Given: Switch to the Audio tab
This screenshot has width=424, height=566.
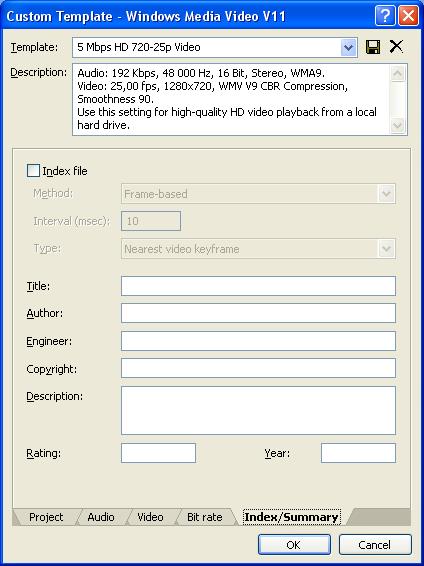Looking at the screenshot, I should 101,517.
